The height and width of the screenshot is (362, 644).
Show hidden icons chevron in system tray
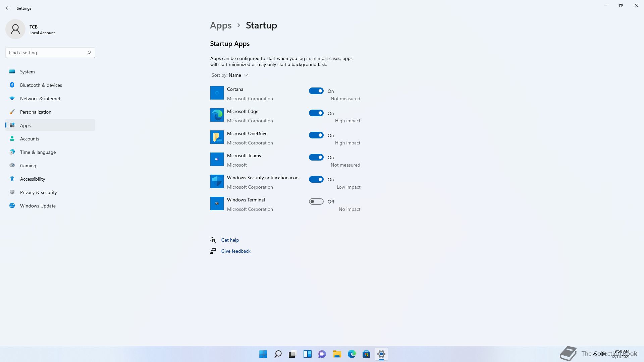(x=595, y=354)
